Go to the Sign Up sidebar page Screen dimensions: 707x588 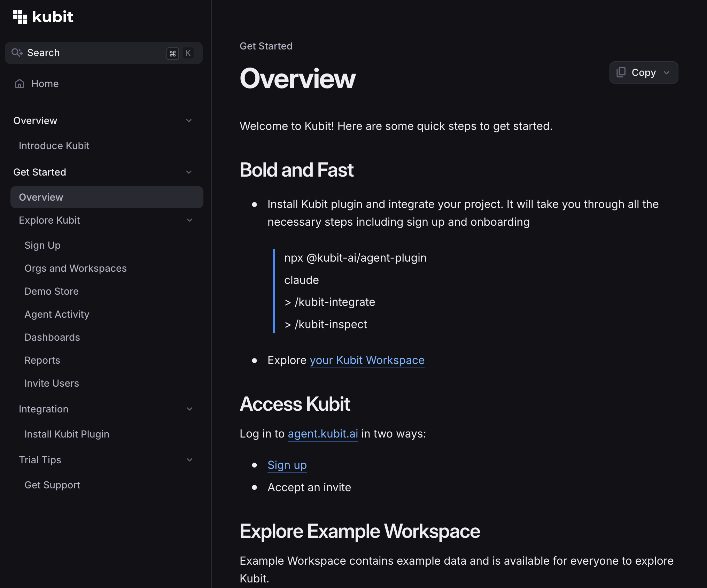tap(42, 245)
